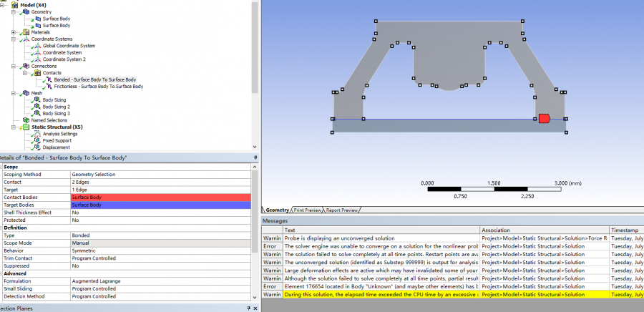Click the Body Sizing icon
644x312 pixels.
pos(38,99)
